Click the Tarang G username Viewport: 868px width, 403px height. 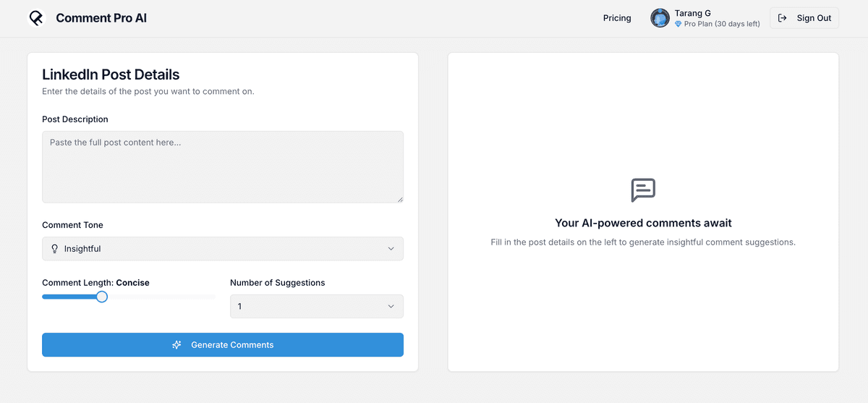coord(692,13)
